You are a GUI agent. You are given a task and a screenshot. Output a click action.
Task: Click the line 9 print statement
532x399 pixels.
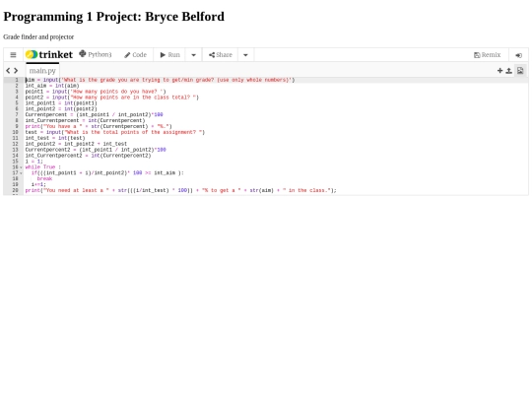[99, 126]
